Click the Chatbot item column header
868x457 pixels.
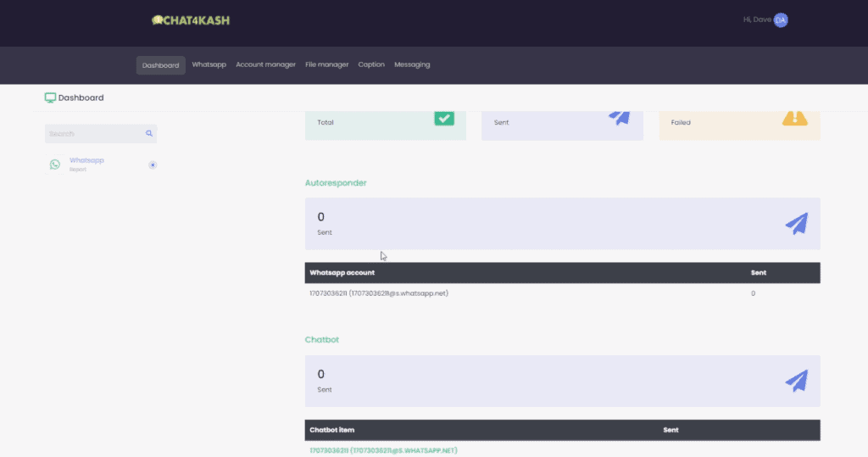click(x=331, y=430)
